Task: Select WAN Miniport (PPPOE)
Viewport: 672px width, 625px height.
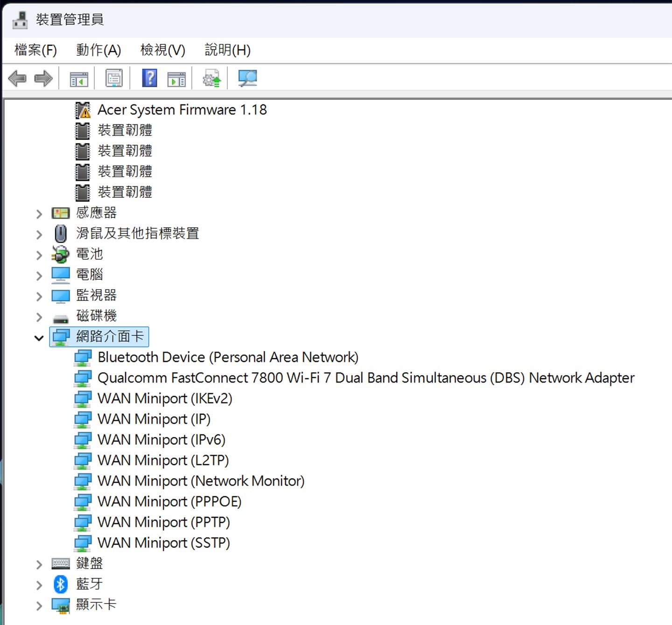Action: pos(169,502)
